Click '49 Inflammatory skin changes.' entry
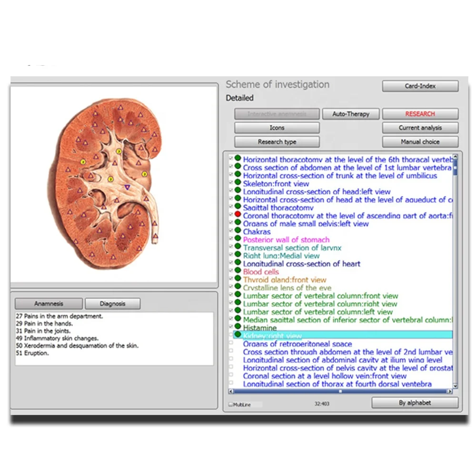476x476 pixels. pyautogui.click(x=57, y=338)
